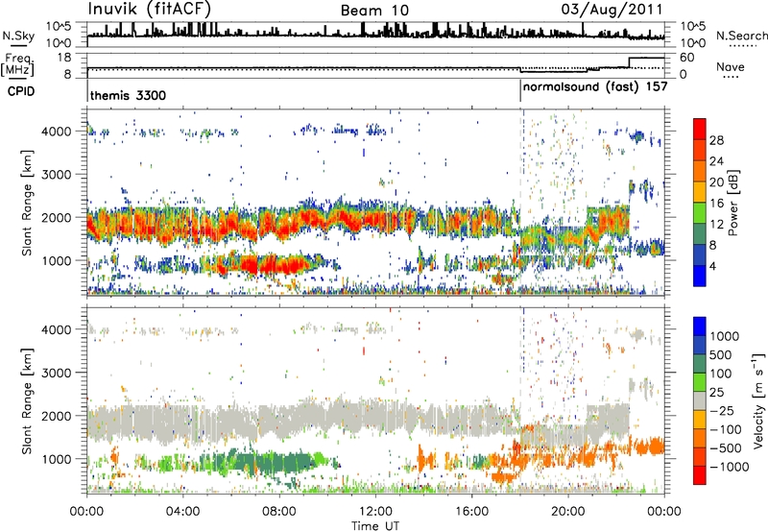Click the 'Nave' legend label
The height and width of the screenshot is (532, 768).
pos(731,66)
